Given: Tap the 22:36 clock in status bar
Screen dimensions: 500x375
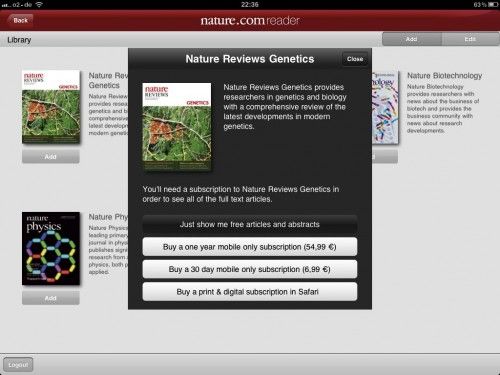Looking at the screenshot, I should pos(250,5).
